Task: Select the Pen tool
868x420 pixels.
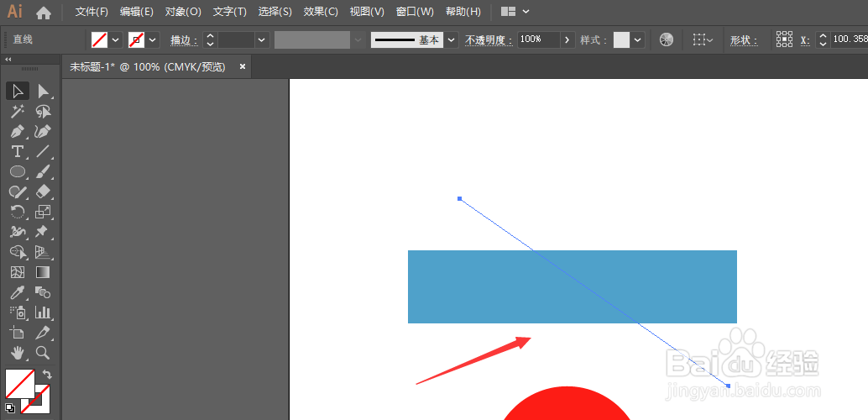Action: tap(18, 132)
